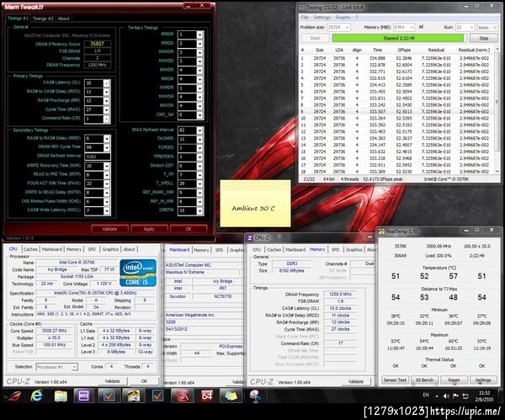Screen dimensions: 505x420
Task: Click the volume speaker icon in the tray
Action: 446,396
